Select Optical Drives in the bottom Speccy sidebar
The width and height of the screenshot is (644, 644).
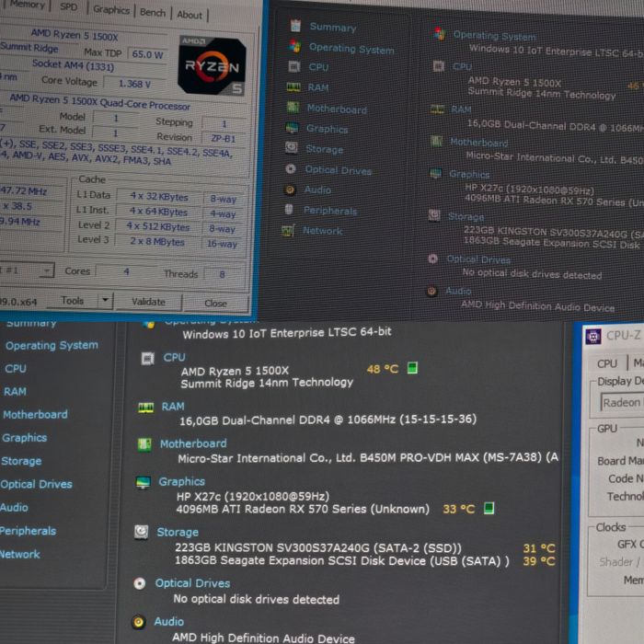click(x=36, y=484)
